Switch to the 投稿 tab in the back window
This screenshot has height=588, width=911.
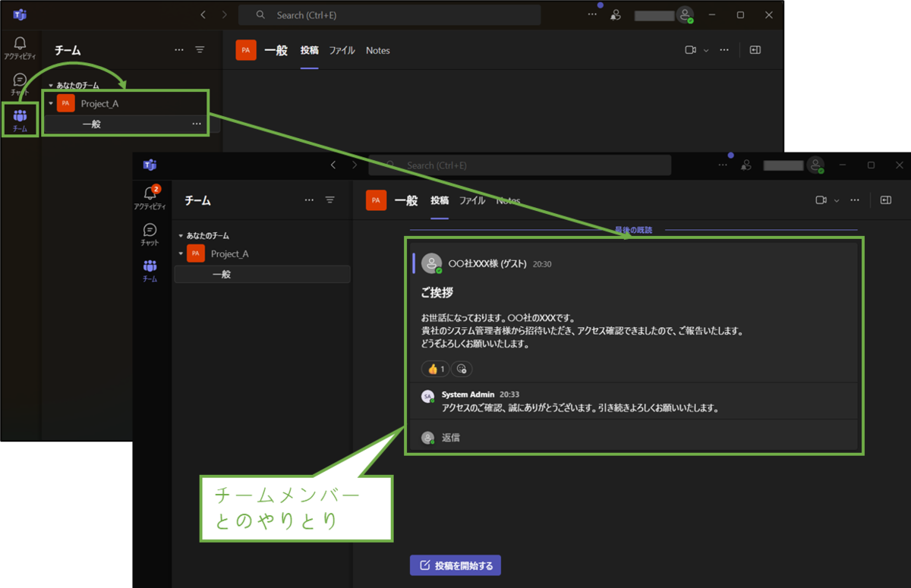pos(309,51)
